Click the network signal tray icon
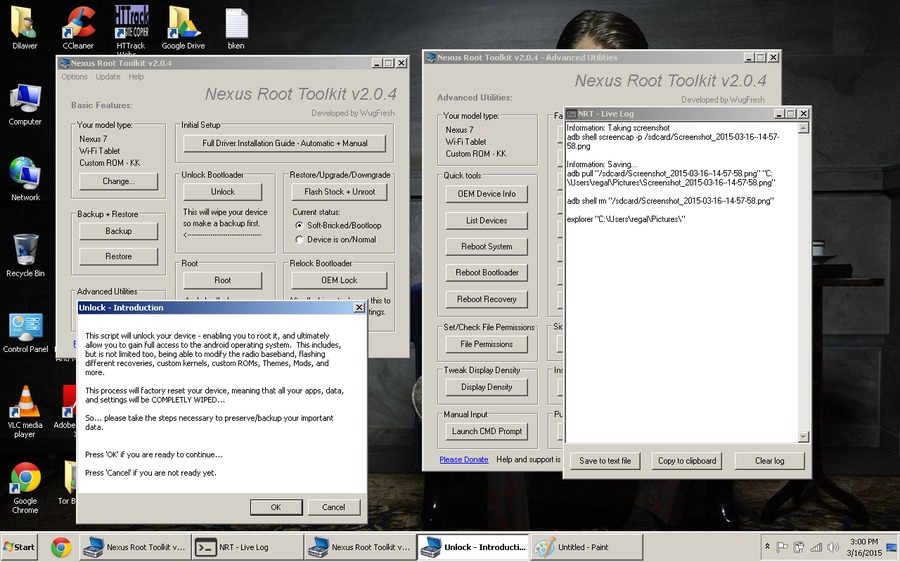 (x=816, y=547)
